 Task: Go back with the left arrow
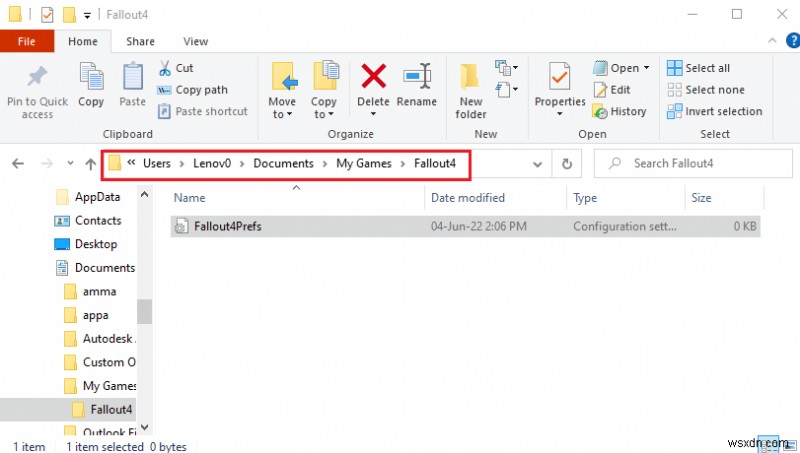tap(18, 164)
